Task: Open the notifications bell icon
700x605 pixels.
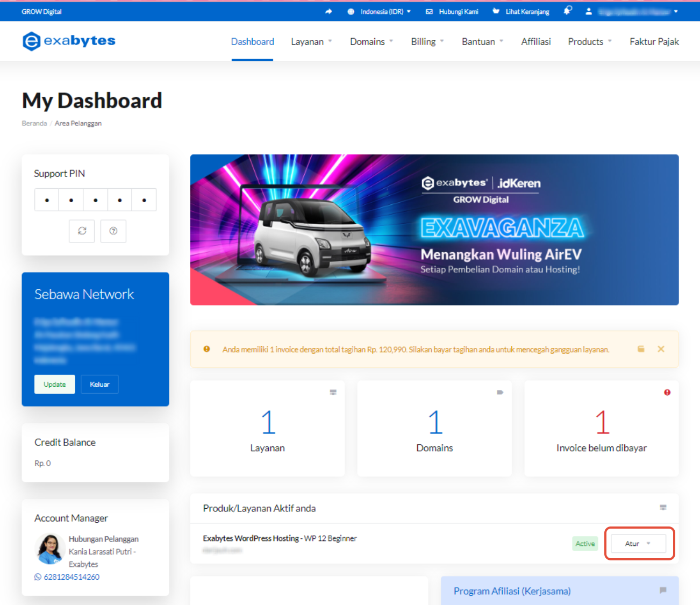Action: pyautogui.click(x=568, y=11)
